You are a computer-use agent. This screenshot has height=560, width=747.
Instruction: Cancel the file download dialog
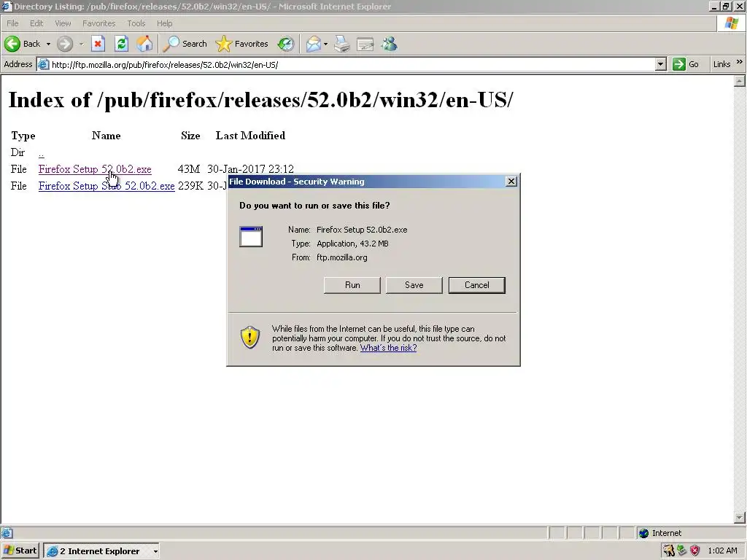(x=477, y=285)
